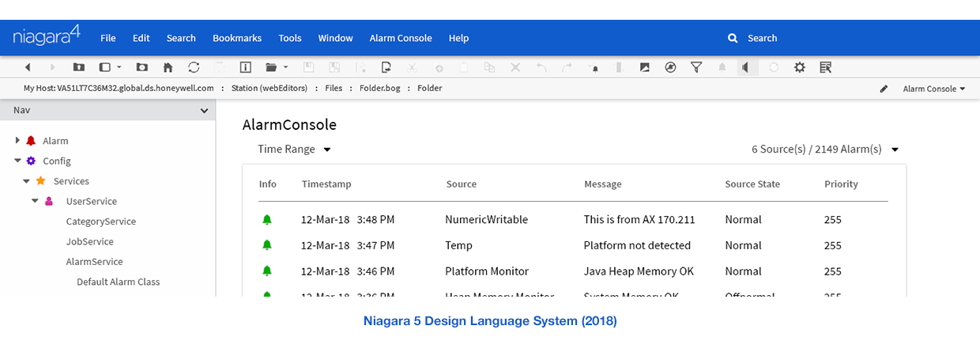
Task: Open the alarm filter funnel icon
Action: coord(696,68)
